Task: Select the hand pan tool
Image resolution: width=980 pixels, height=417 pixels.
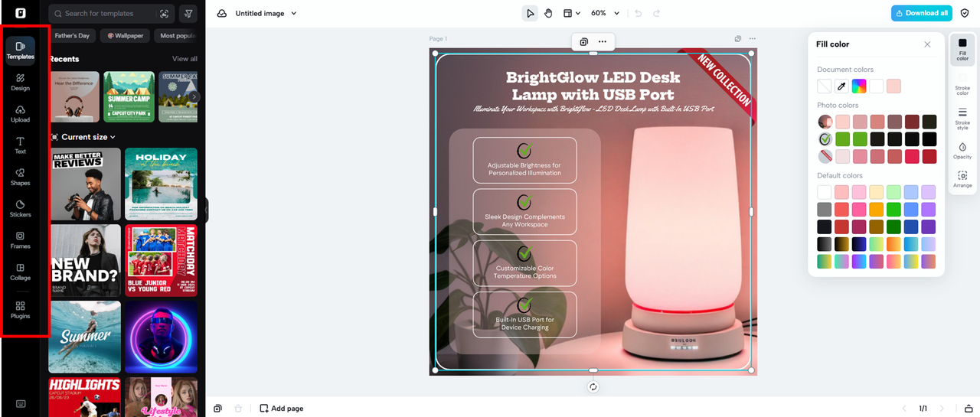Action: pyautogui.click(x=548, y=13)
